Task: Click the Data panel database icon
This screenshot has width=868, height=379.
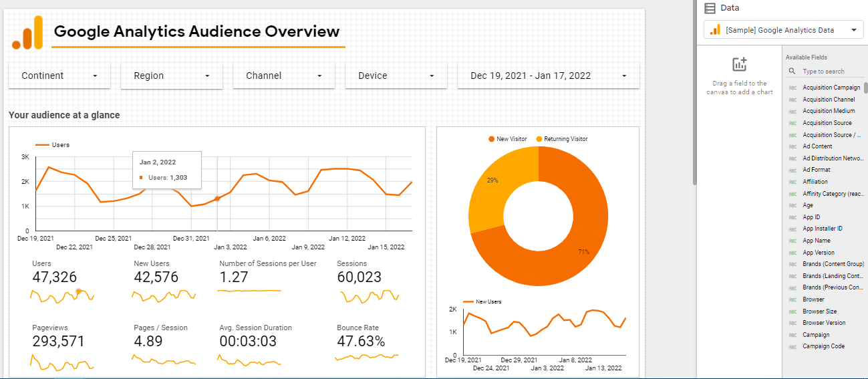Action: click(x=710, y=8)
